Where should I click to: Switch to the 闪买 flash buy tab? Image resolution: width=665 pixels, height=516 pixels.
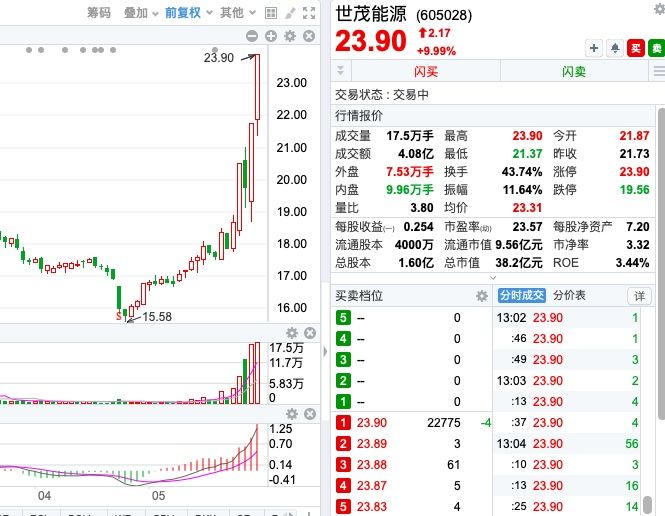[426, 71]
